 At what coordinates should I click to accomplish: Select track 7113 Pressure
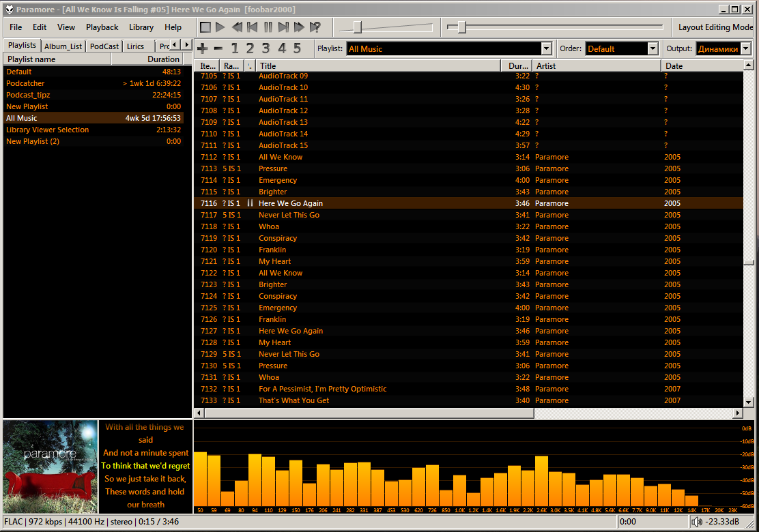click(x=468, y=168)
